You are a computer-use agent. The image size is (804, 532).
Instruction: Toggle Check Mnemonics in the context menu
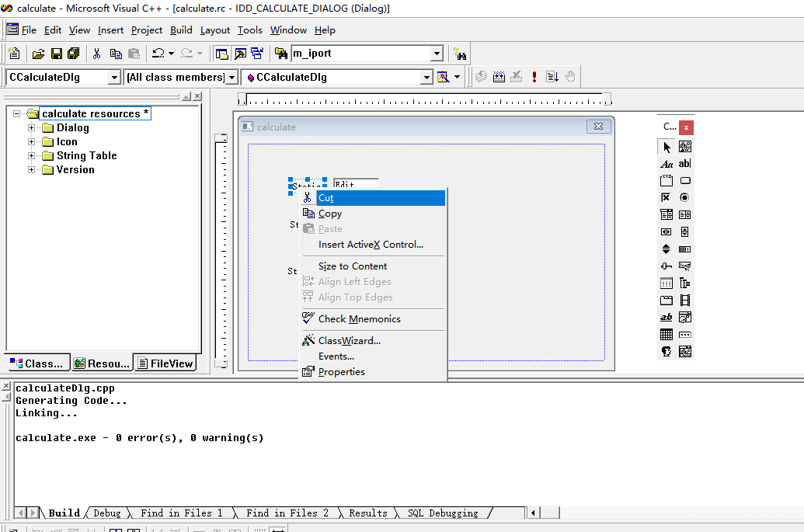tap(357, 319)
